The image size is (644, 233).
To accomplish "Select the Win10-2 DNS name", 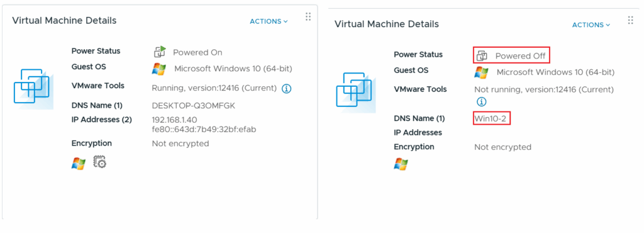I will coord(492,118).
